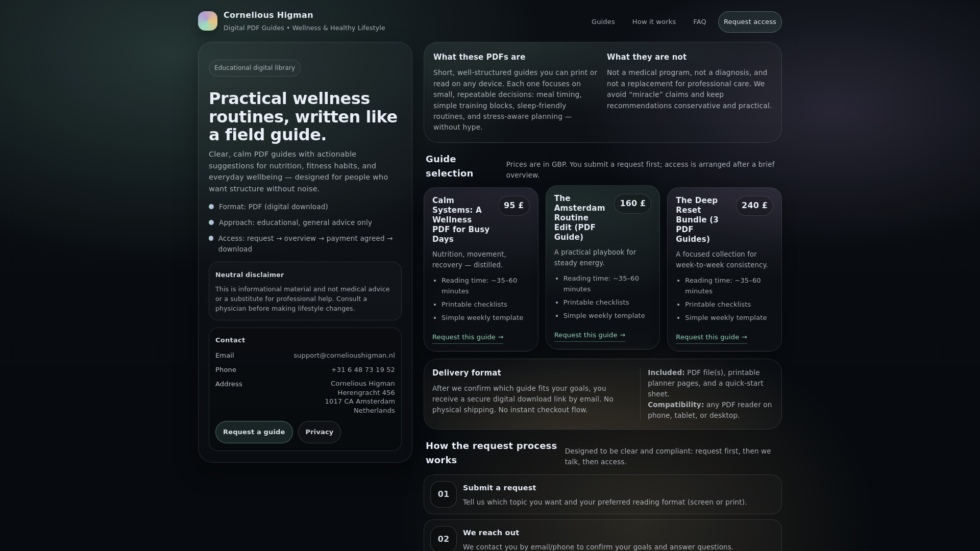The image size is (980, 551).
Task: Click the How the request process works heading
Action: click(x=491, y=453)
